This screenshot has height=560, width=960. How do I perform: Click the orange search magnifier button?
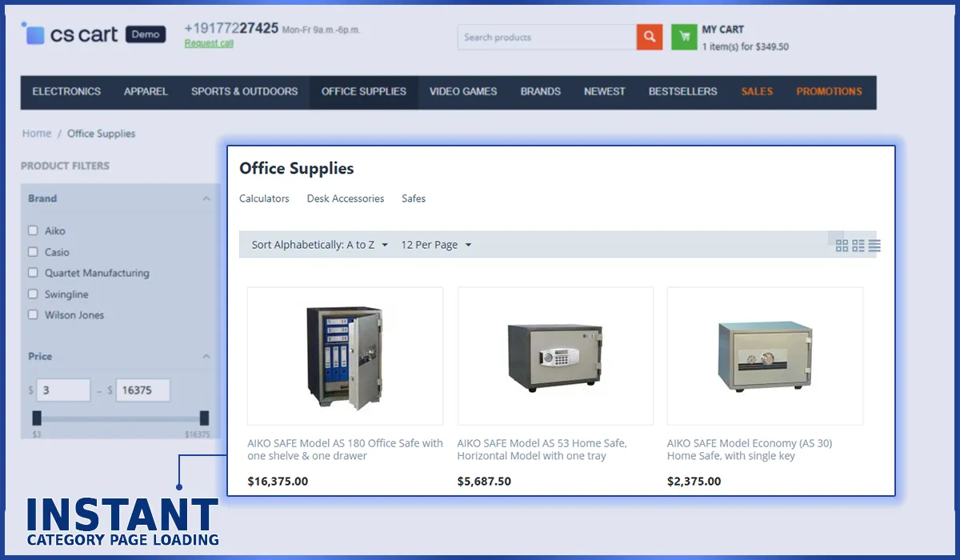pyautogui.click(x=649, y=37)
